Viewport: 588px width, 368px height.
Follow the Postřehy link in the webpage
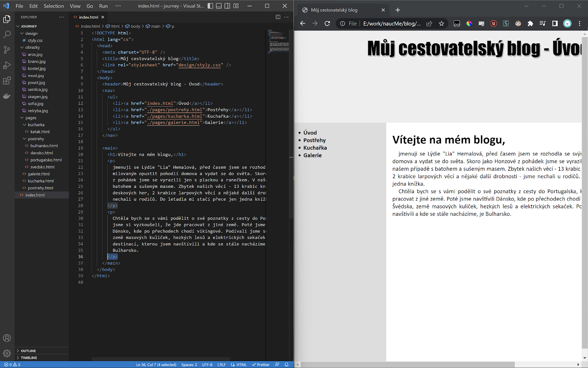coord(314,140)
